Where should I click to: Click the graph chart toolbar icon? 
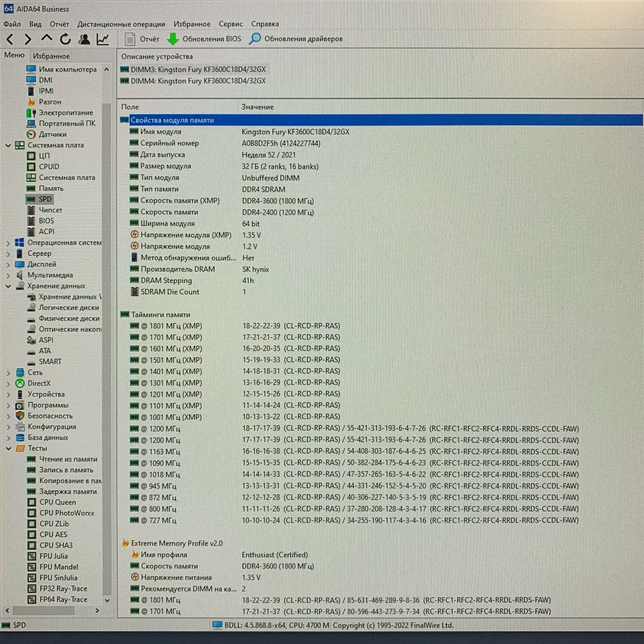pos(103,39)
